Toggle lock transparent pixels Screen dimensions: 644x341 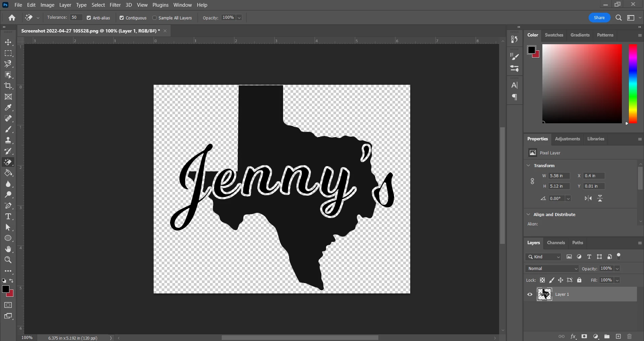(542, 280)
